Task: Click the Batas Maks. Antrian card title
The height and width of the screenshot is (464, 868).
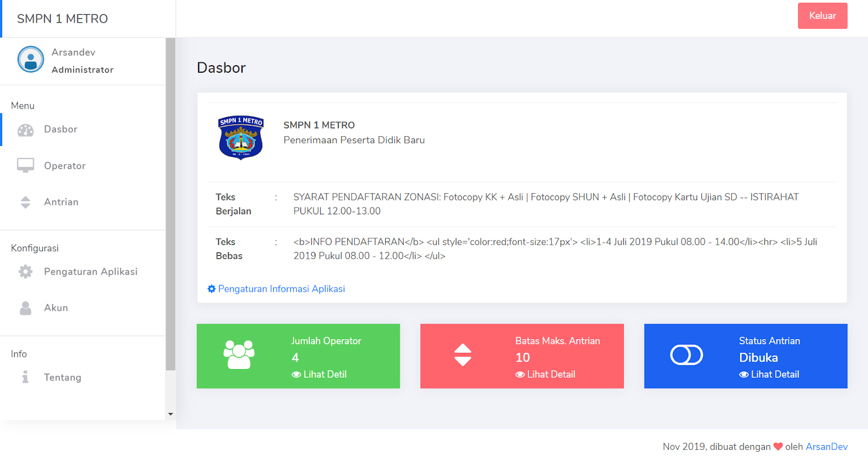Action: tap(558, 341)
